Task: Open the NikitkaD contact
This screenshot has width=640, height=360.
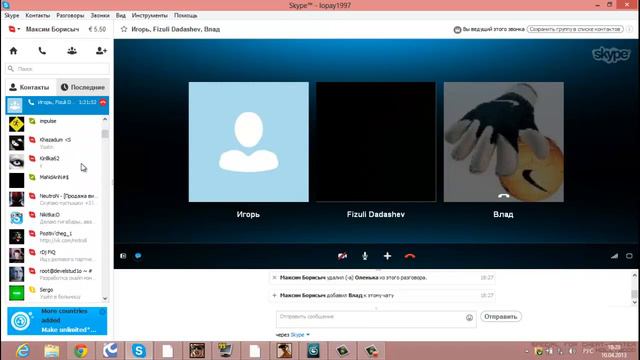Action: [x=53, y=218]
